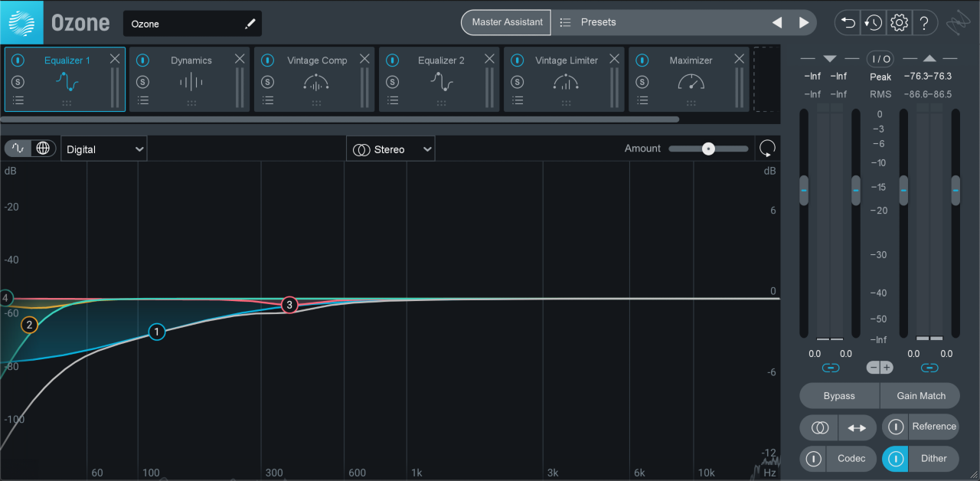Viewport: 980px width, 481px height.
Task: Select the Vintage Limiter module
Action: click(564, 80)
